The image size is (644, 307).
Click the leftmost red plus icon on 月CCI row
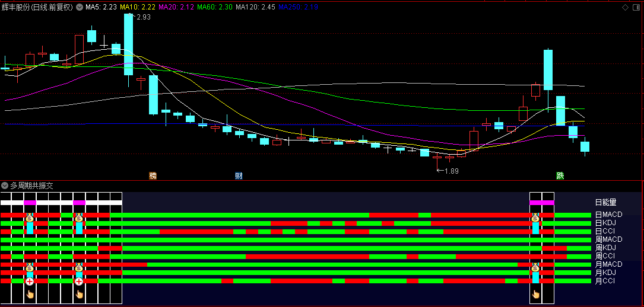click(x=30, y=282)
